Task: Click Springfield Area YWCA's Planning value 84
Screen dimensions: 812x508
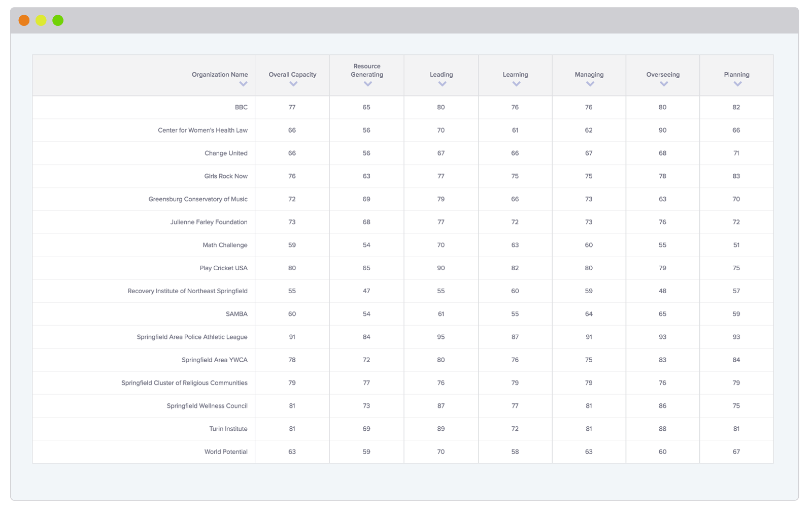Action: pos(736,360)
